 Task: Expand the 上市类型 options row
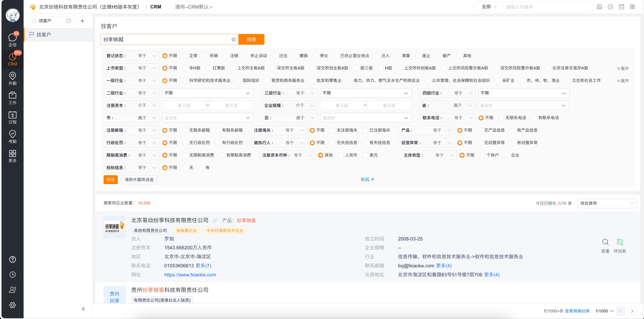[x=623, y=68]
